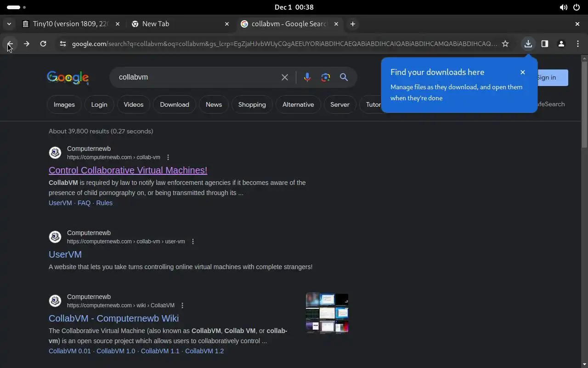
Task: Open the CollabVM 1.1 sitelink
Action: pyautogui.click(x=160, y=351)
